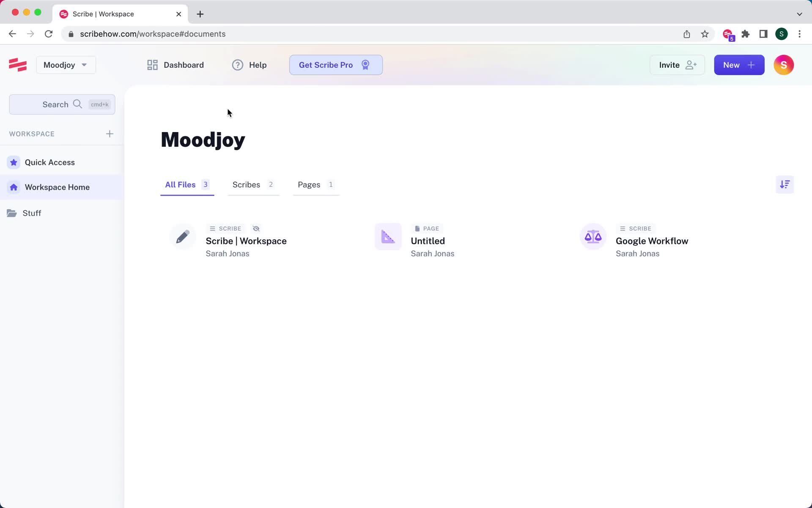Screen dimensions: 812x508
Task: Expand the Stuff folder in sidebar
Action: 32,213
